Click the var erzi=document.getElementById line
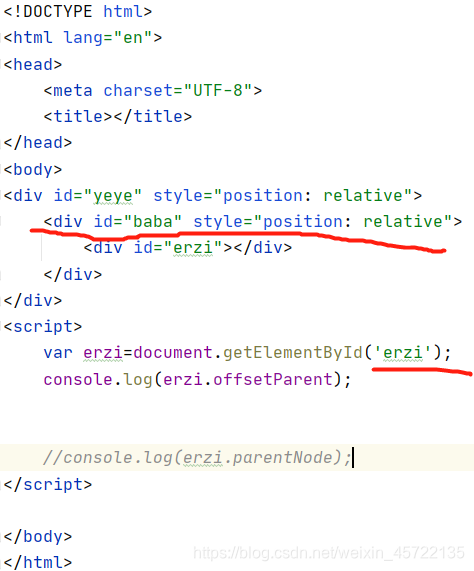474x571 pixels. [x=248, y=353]
